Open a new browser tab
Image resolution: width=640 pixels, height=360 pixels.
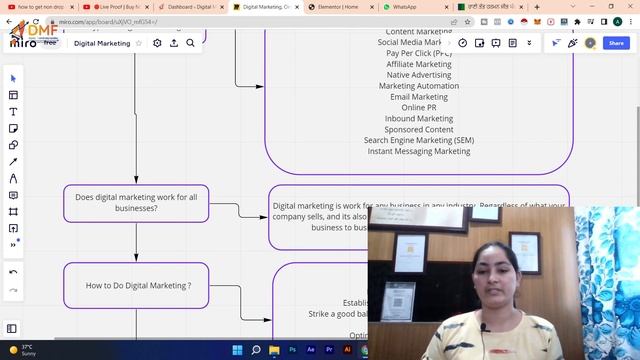[537, 7]
